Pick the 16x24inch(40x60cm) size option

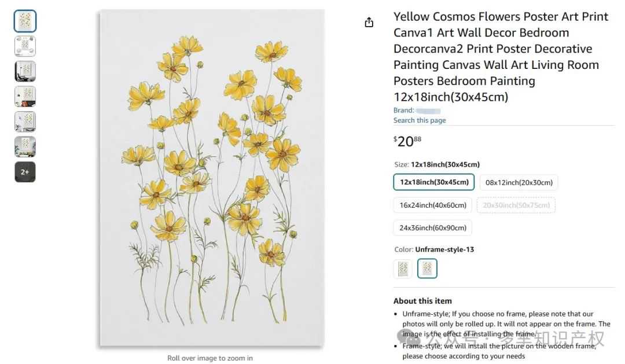tap(433, 205)
